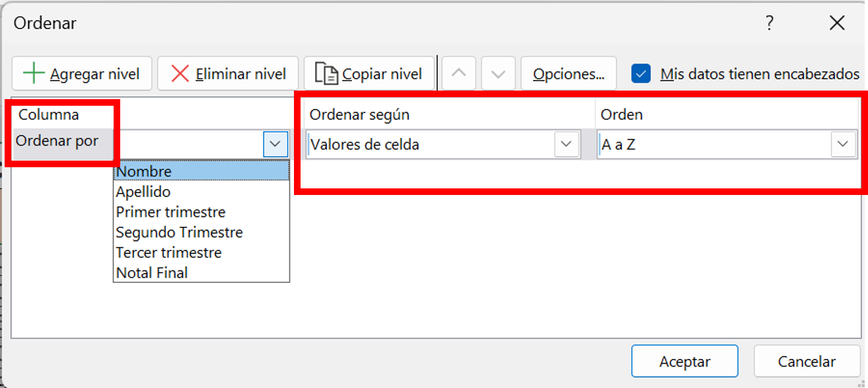Select Nombre from the column list
Image resolution: width=868 pixels, height=388 pixels.
click(x=144, y=171)
